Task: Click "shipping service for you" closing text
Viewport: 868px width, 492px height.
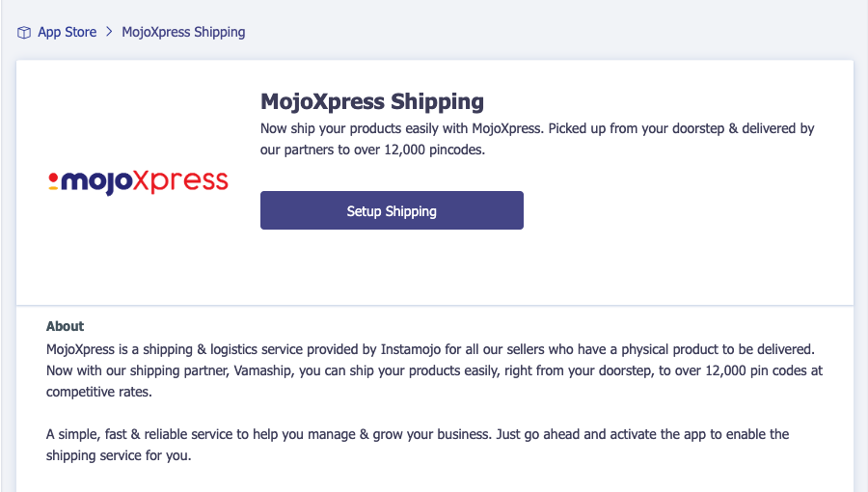Action: 119,456
